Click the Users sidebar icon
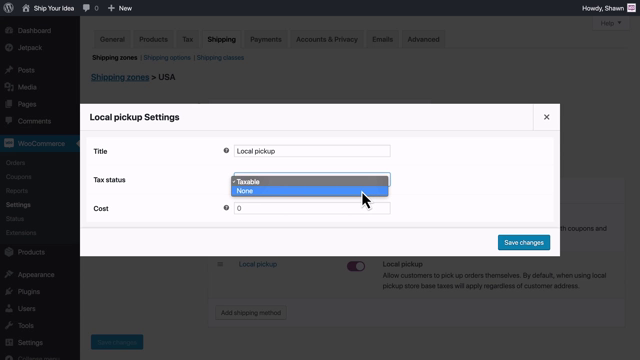Screen dimensions: 640x360 (9, 309)
